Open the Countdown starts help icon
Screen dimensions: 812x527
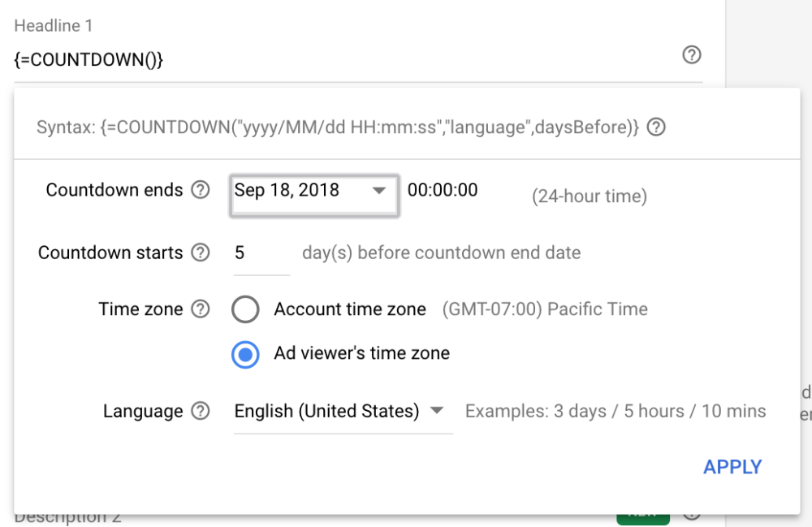tap(199, 253)
